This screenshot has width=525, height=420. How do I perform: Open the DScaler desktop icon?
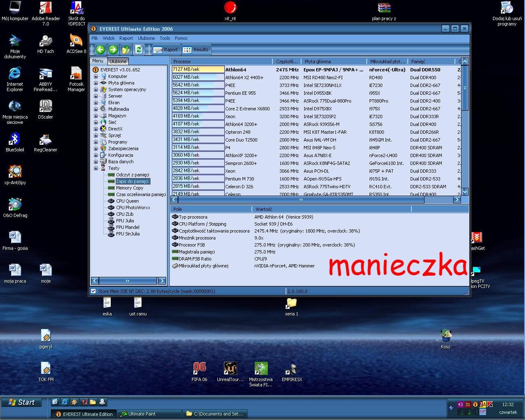pos(46,110)
